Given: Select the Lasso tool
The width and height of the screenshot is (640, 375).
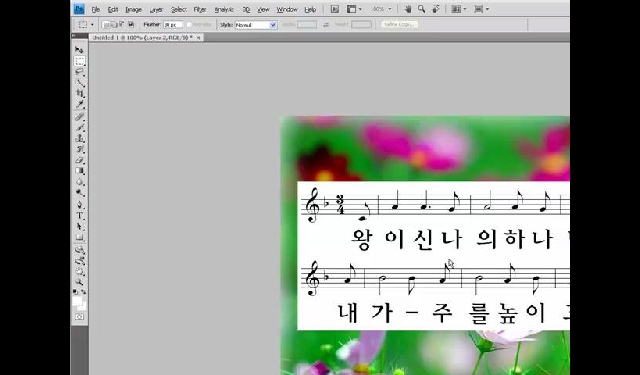Looking at the screenshot, I should (x=80, y=72).
